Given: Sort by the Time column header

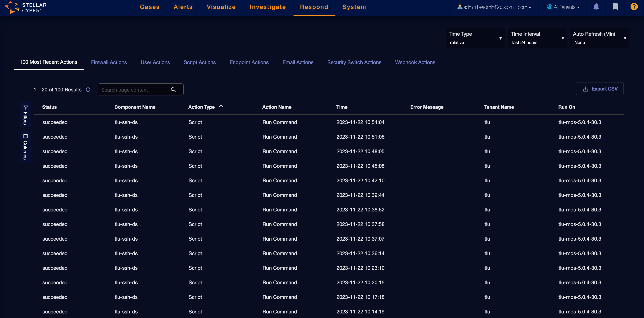Looking at the screenshot, I should pyautogui.click(x=342, y=107).
